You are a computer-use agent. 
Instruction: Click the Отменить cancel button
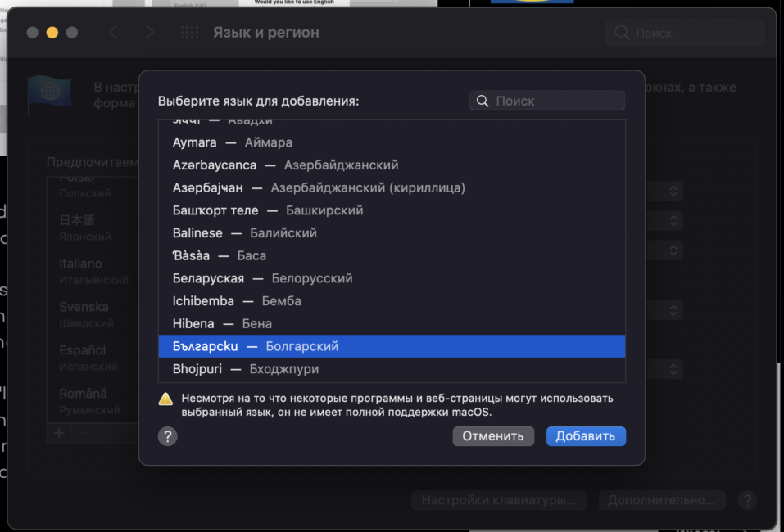click(x=493, y=436)
